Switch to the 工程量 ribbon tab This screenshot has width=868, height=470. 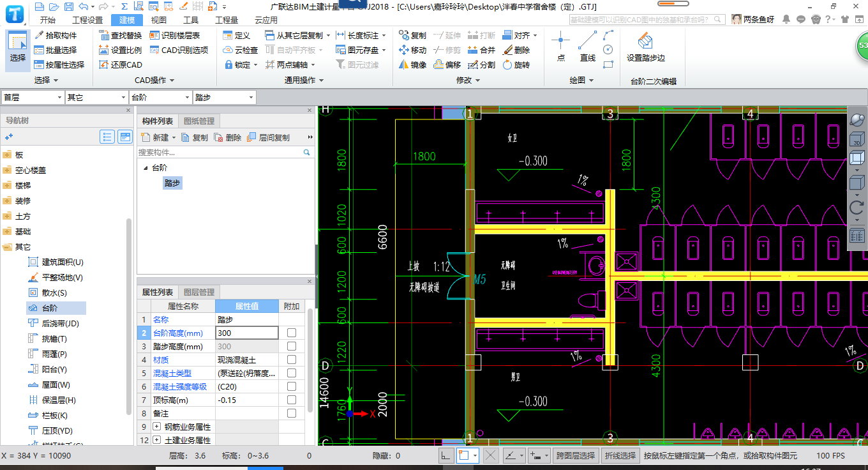(227, 20)
